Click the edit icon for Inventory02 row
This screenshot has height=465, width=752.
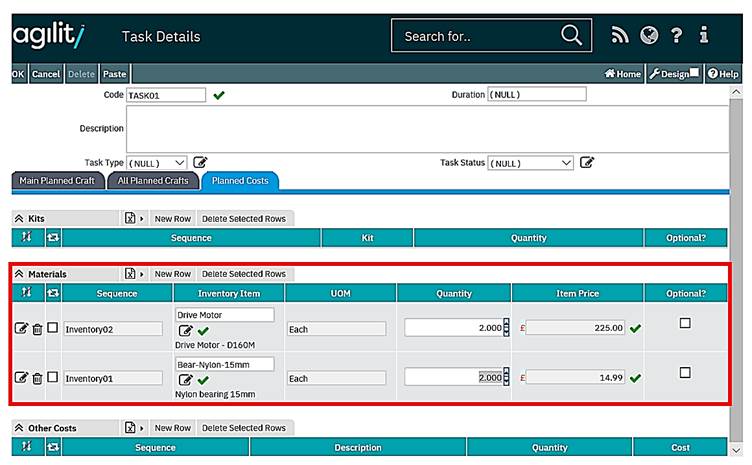(22, 328)
